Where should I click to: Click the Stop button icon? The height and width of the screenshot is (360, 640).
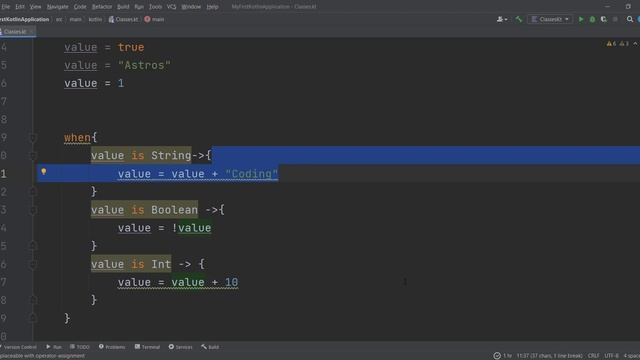coord(615,19)
